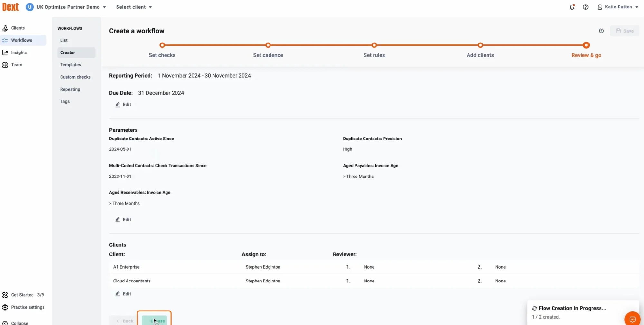Viewport: 644px width, 325px height.
Task: Click the workflow help question icon
Action: pos(601,31)
